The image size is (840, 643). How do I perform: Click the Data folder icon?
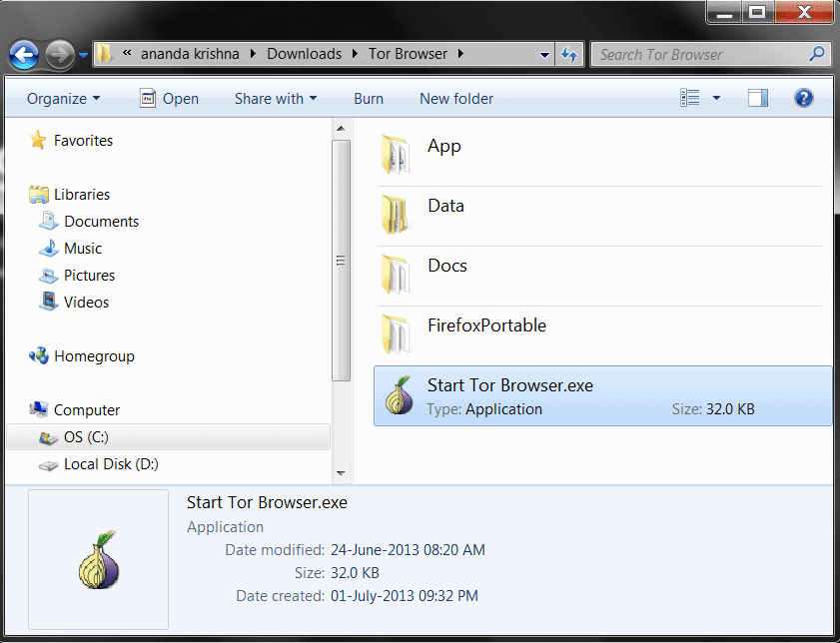point(396,215)
